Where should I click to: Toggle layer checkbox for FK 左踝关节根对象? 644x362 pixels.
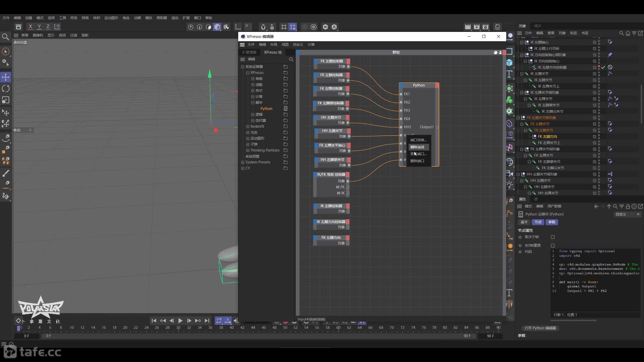[x=594, y=149]
